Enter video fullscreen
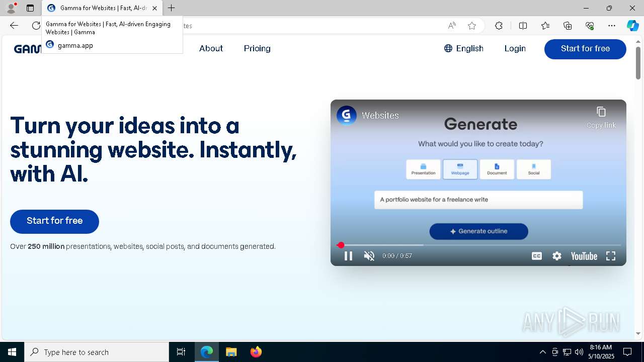This screenshot has height=362, width=644. pyautogui.click(x=611, y=256)
